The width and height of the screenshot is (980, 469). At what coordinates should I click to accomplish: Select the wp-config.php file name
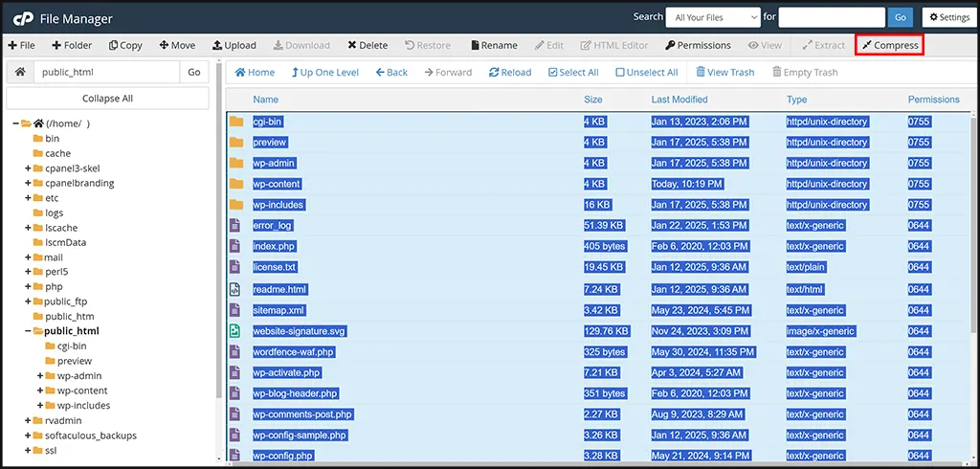point(282,456)
